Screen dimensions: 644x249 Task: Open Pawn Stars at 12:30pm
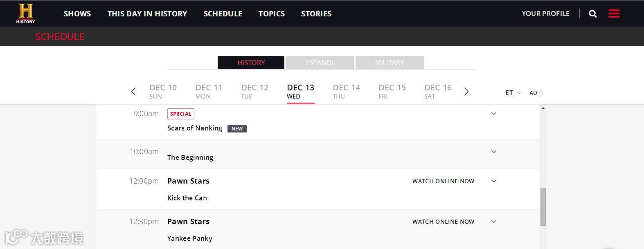(188, 222)
